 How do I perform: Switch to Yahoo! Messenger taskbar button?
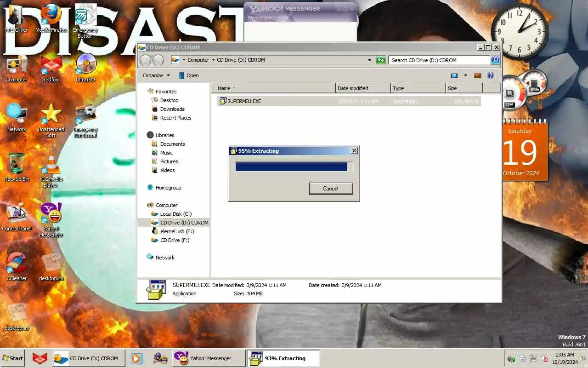[x=209, y=358]
